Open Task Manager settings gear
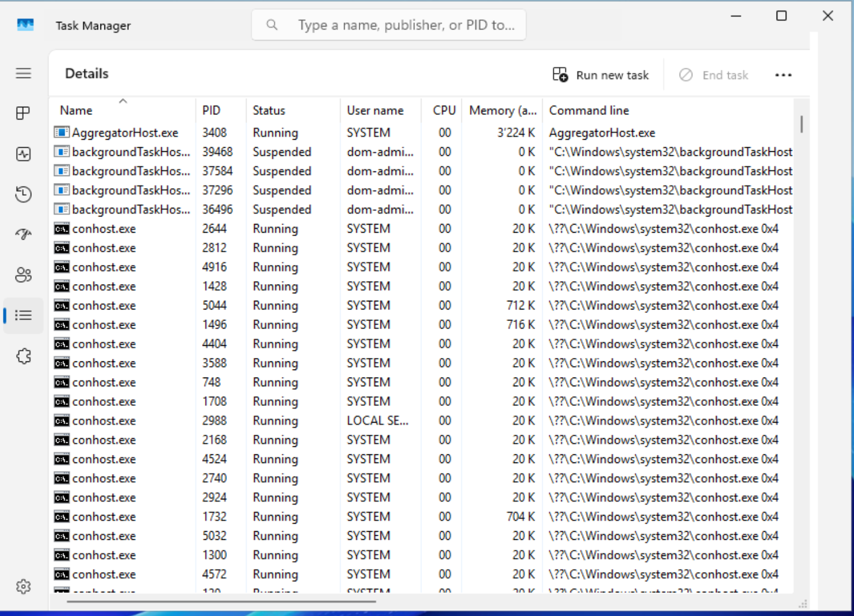Image resolution: width=854 pixels, height=616 pixels. (x=23, y=587)
